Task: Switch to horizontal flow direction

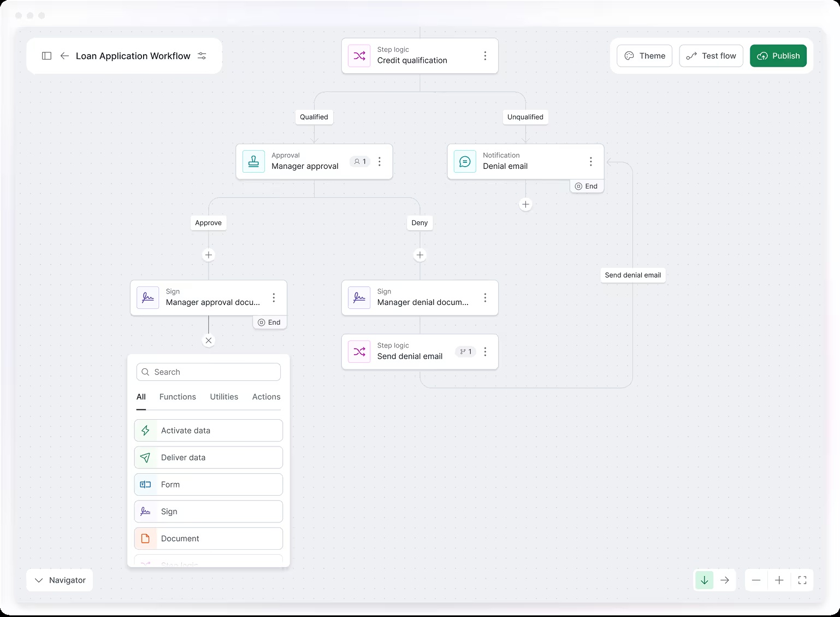Action: click(725, 580)
